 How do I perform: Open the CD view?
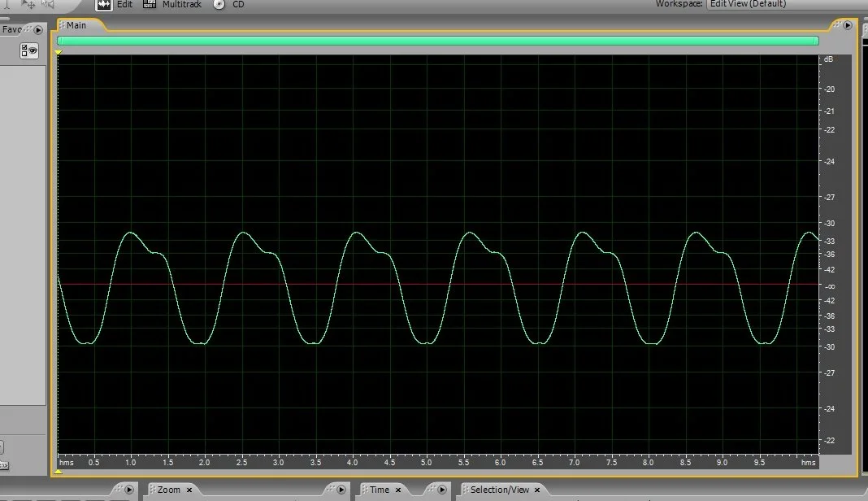tap(228, 4)
